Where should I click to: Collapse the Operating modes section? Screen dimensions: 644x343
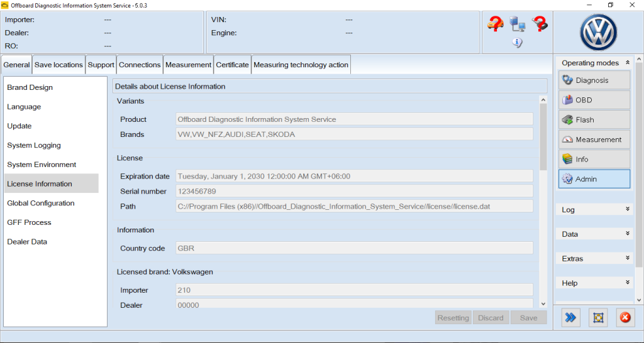coord(628,63)
